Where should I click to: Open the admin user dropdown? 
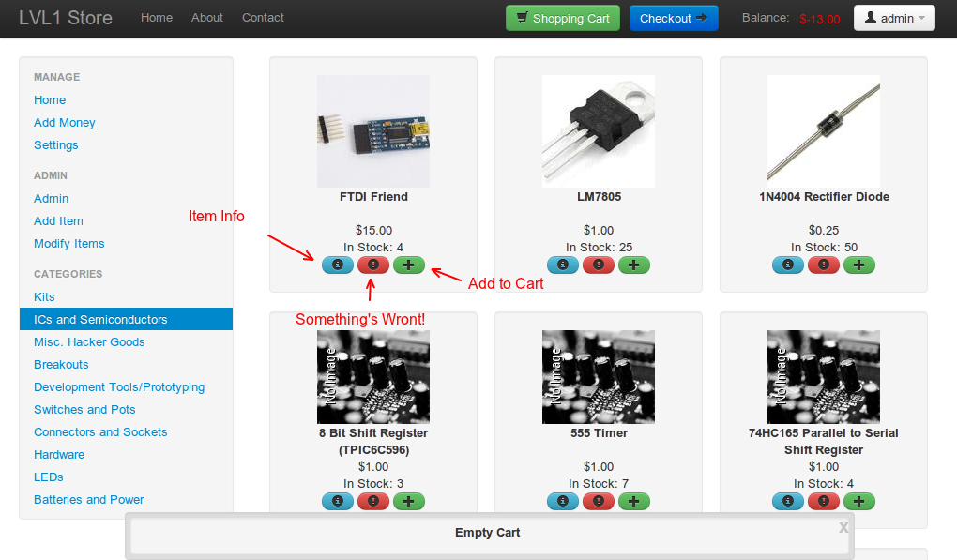893,18
